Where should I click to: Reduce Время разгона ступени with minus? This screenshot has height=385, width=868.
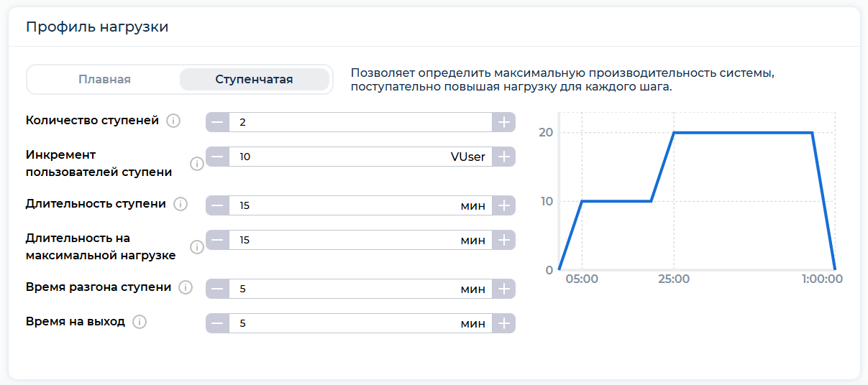[x=217, y=289]
